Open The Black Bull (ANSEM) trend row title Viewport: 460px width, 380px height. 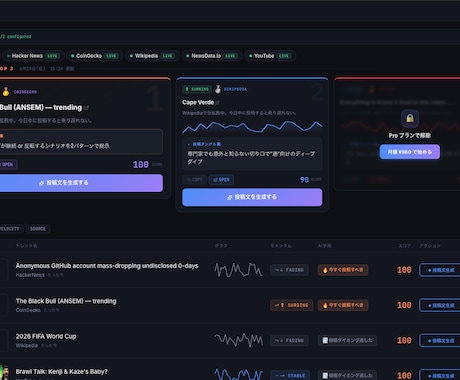tap(66, 301)
